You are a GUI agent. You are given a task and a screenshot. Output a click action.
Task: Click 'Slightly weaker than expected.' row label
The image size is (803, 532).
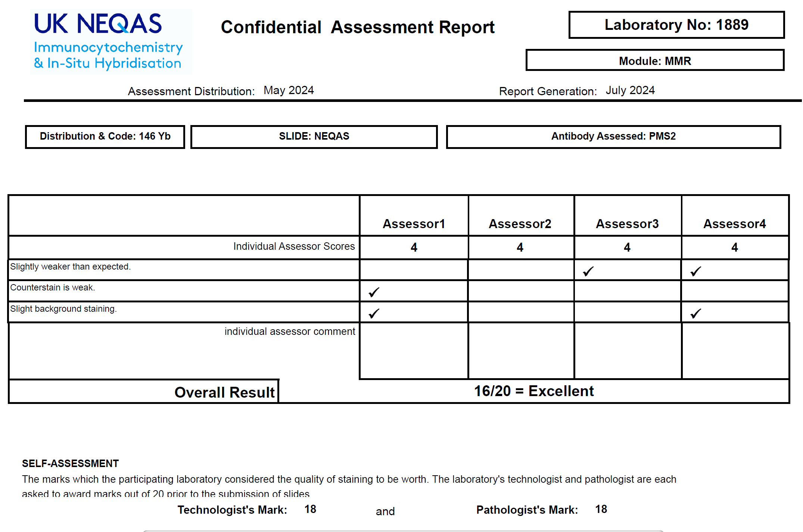pos(70,267)
